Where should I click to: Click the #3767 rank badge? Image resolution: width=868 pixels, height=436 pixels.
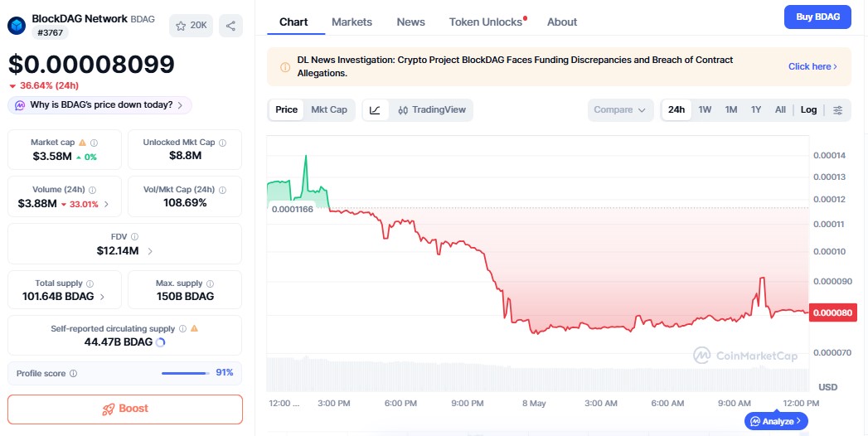tap(50, 32)
